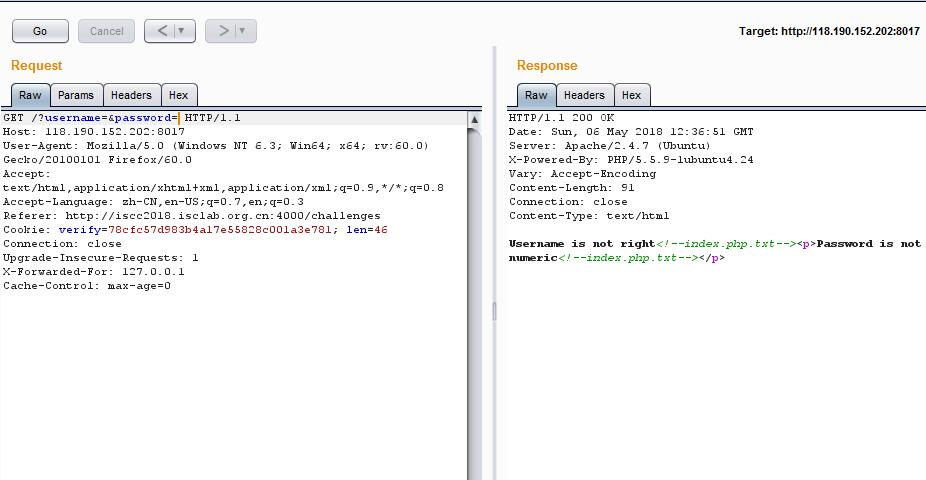Click the Target URL label

tap(829, 31)
